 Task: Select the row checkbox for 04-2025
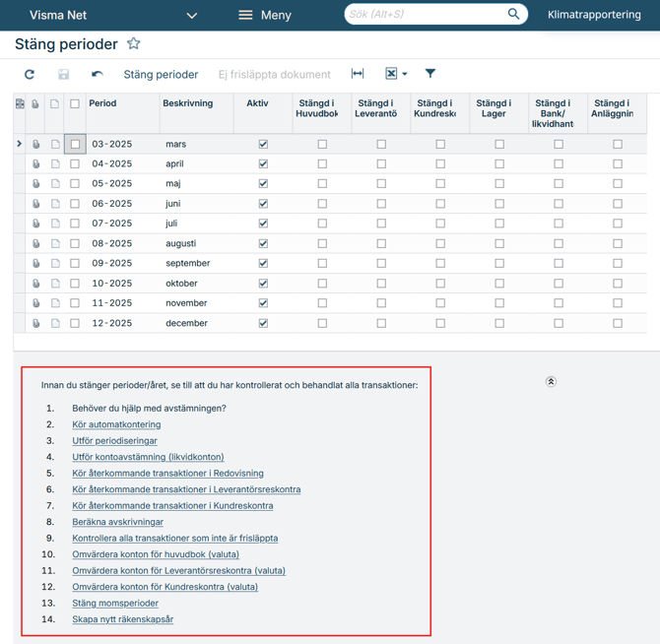[x=75, y=164]
